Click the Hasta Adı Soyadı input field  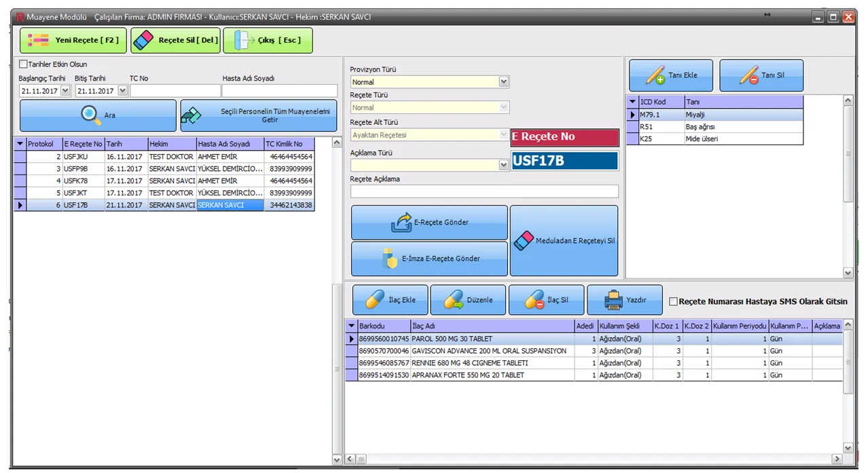[x=279, y=90]
